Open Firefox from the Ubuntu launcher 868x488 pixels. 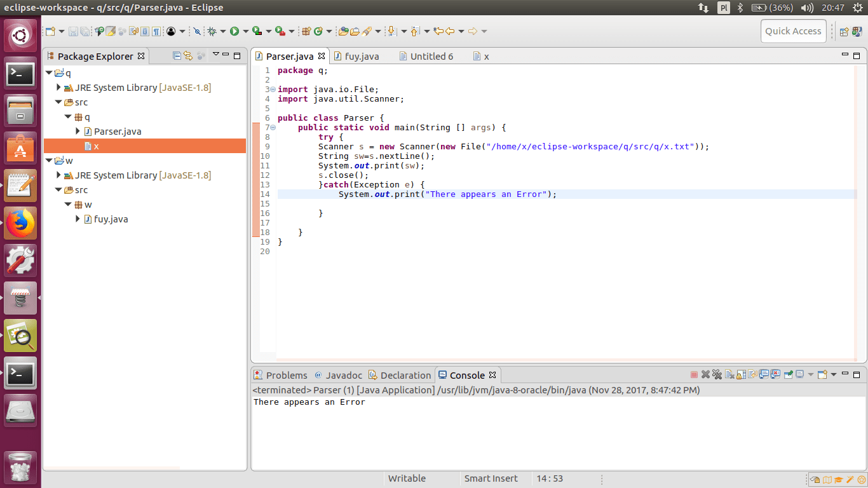pos(21,223)
